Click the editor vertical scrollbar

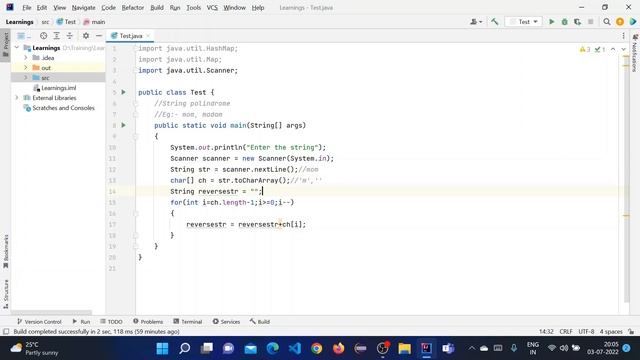[x=626, y=178]
